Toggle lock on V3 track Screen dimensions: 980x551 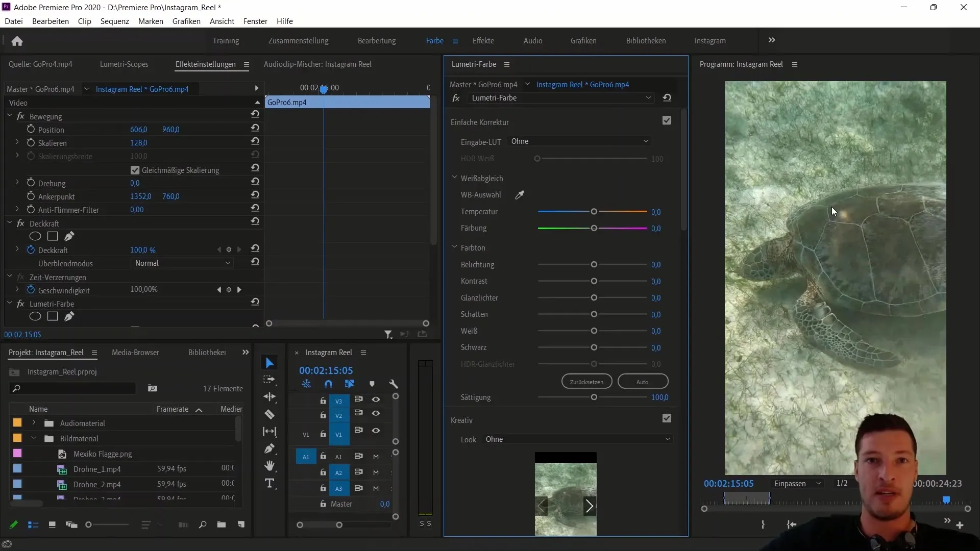point(323,400)
